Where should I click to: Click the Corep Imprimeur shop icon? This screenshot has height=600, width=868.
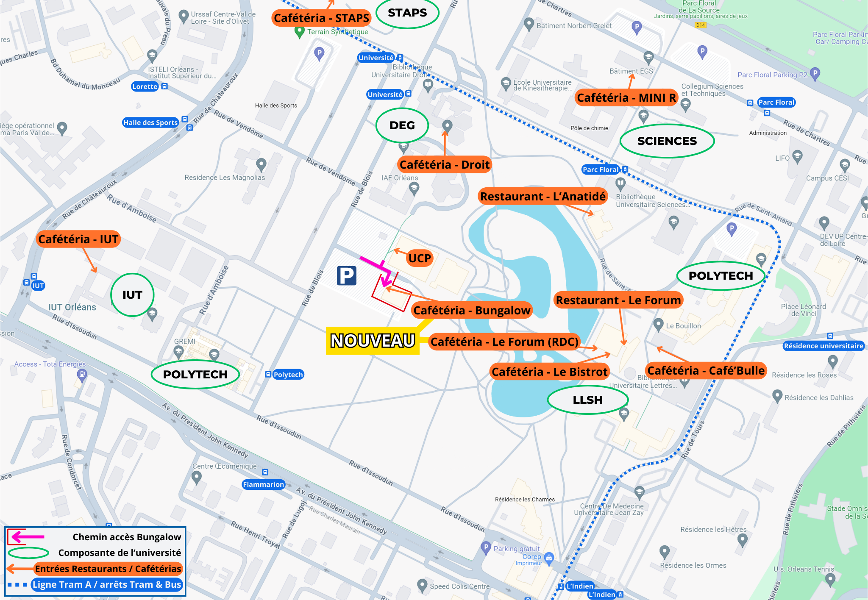coord(549,557)
